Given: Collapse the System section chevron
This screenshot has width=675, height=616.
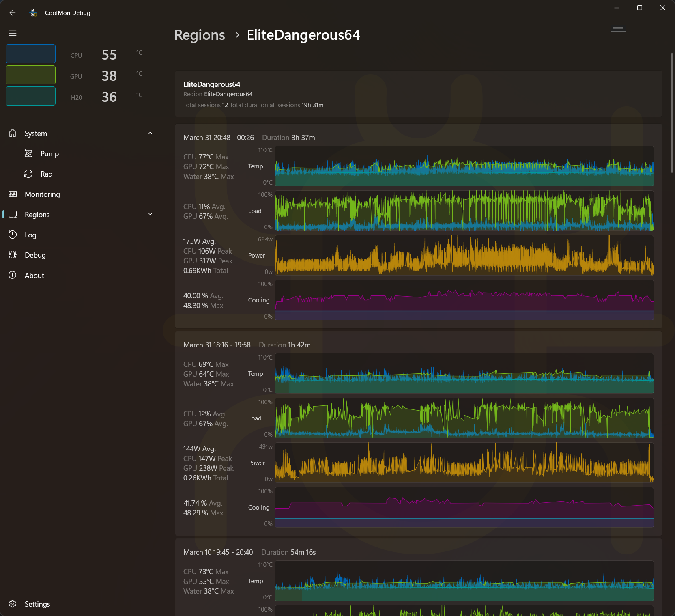Looking at the screenshot, I should click(150, 133).
